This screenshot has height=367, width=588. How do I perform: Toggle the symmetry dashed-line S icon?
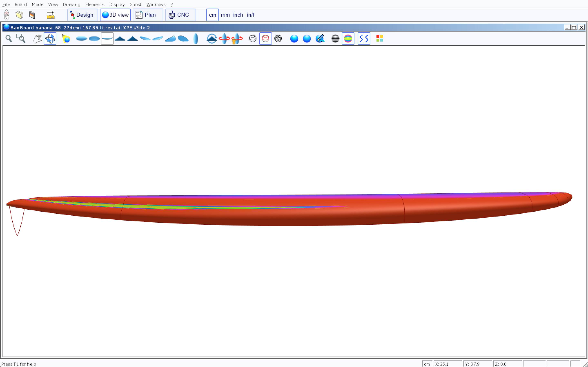(x=364, y=39)
